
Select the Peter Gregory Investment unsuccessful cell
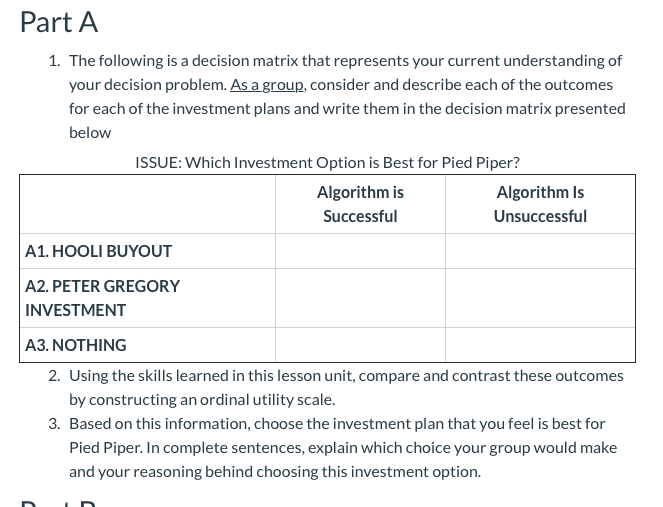[x=540, y=298]
